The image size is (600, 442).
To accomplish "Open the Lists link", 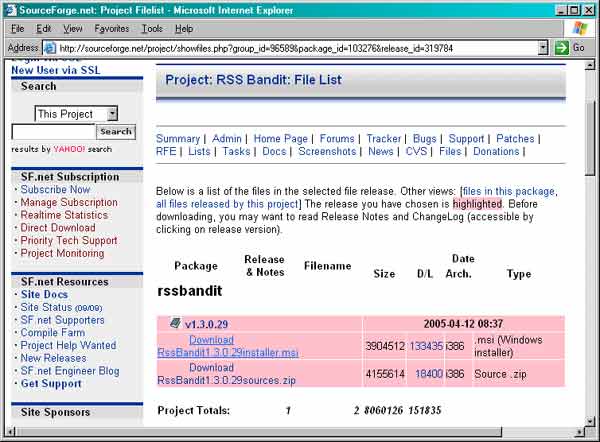I will tap(199, 151).
